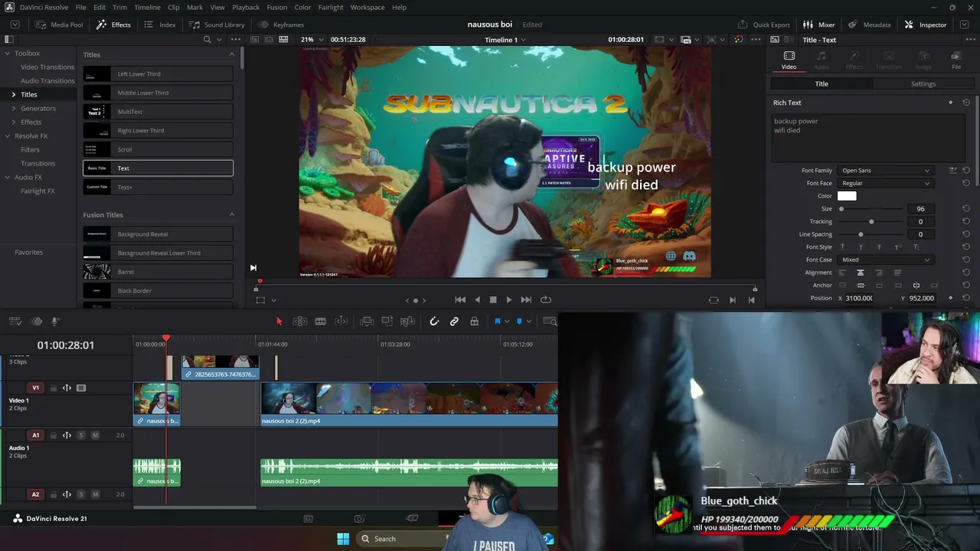Click the V1 track destination button
This screenshot has width=980, height=551.
click(x=35, y=388)
